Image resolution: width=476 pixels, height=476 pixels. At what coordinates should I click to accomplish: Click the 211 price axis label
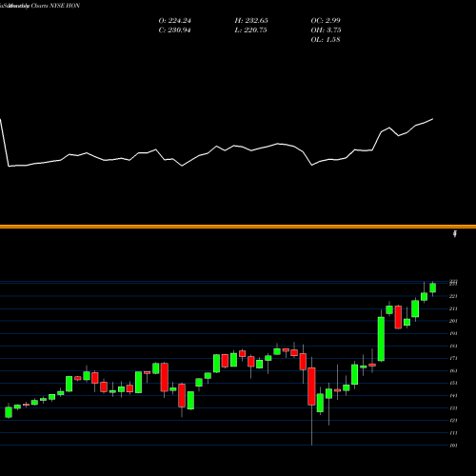pos(453,308)
